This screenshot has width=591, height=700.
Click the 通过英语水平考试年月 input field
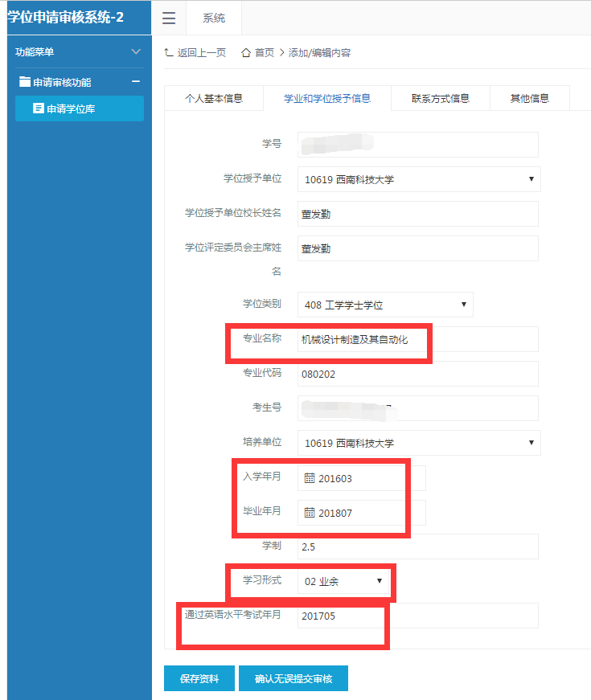(x=417, y=616)
